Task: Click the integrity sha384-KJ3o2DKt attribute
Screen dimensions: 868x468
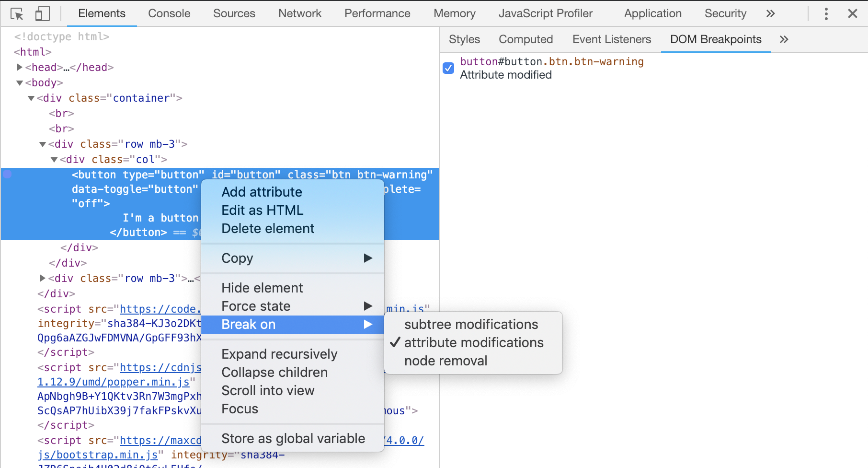Action: pyautogui.click(x=120, y=324)
